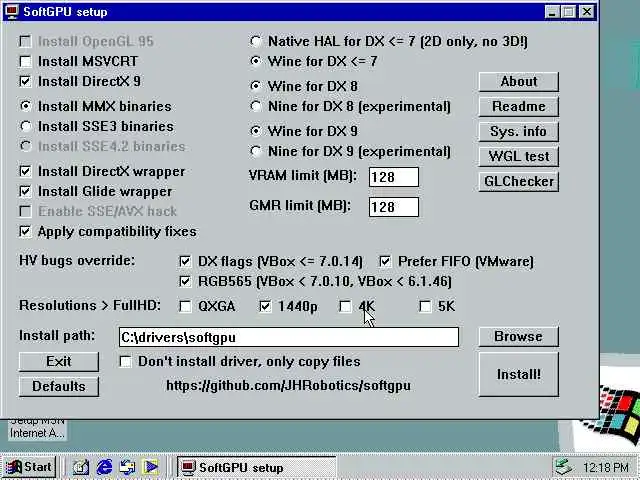Open the Windows Start menu

click(29, 467)
